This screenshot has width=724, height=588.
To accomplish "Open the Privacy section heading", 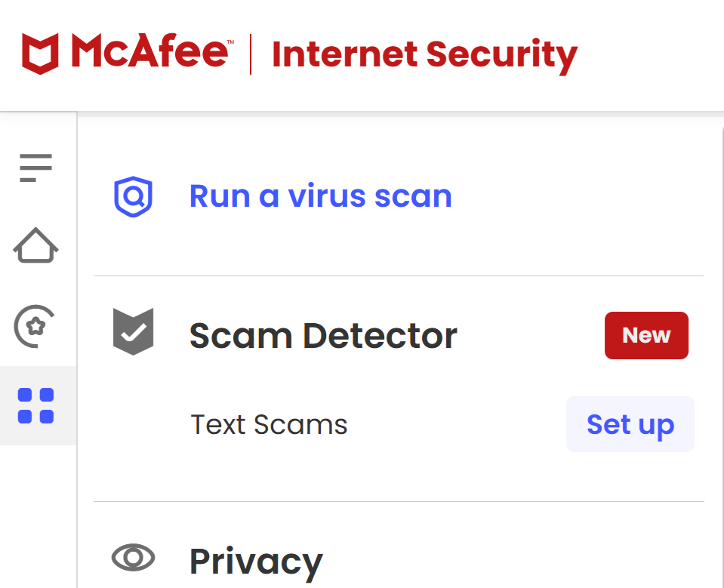I will [256, 562].
